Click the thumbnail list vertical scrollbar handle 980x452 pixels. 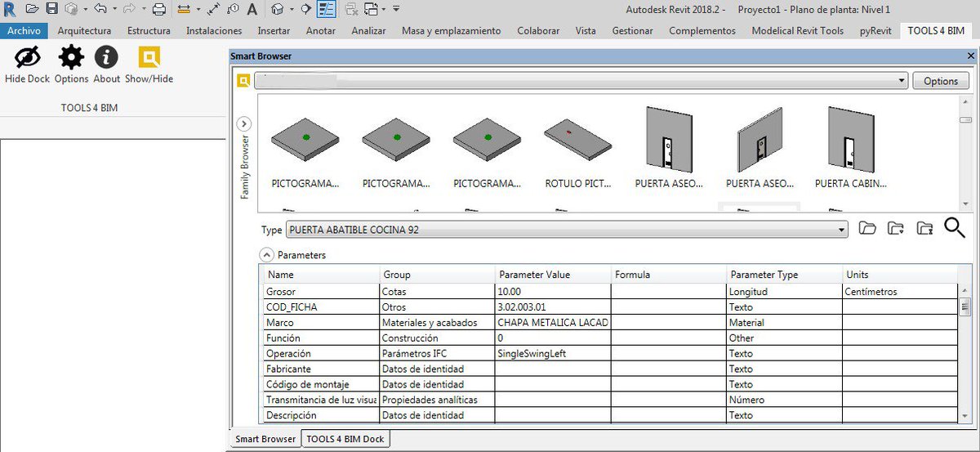point(966,119)
